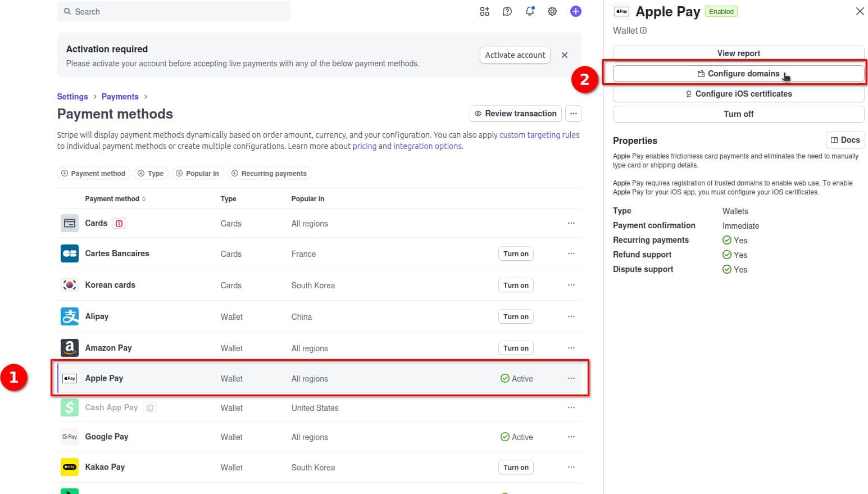Turn on Korean cards
This screenshot has height=494, width=868.
(516, 285)
